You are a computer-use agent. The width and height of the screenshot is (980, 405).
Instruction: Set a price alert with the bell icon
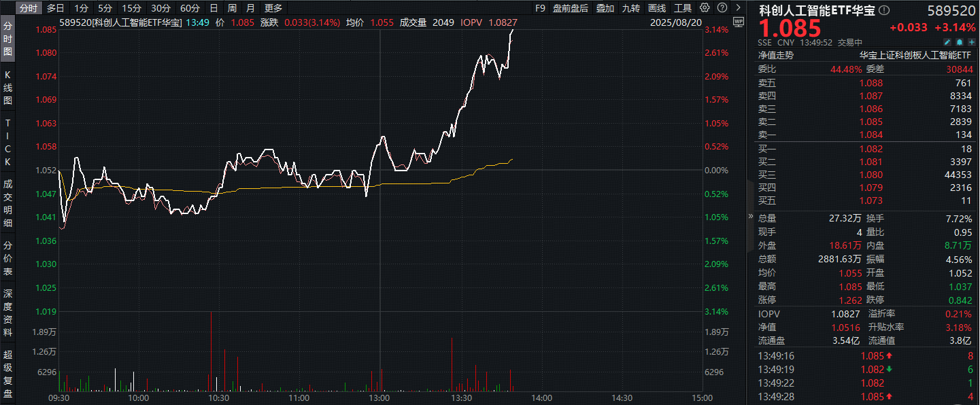(960, 42)
